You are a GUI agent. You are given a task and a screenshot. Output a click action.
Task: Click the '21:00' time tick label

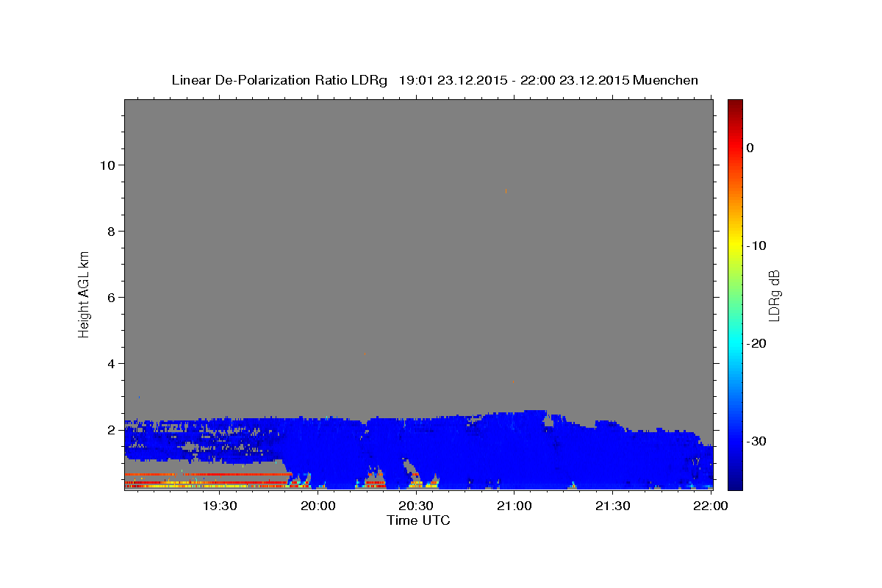coord(514,506)
